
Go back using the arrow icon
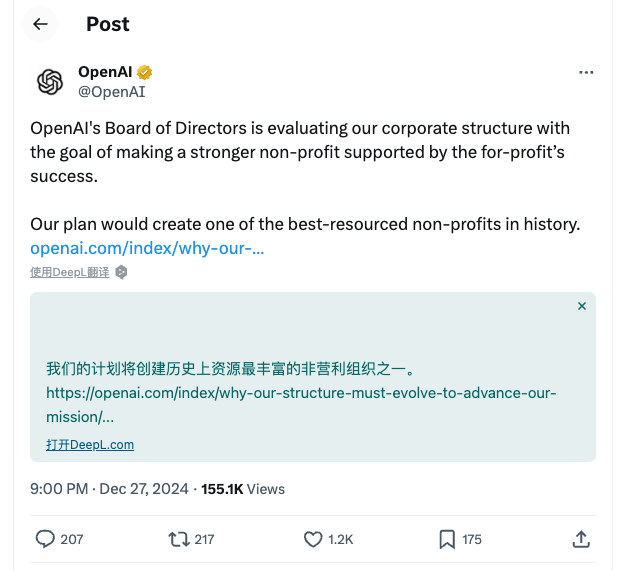pos(40,24)
